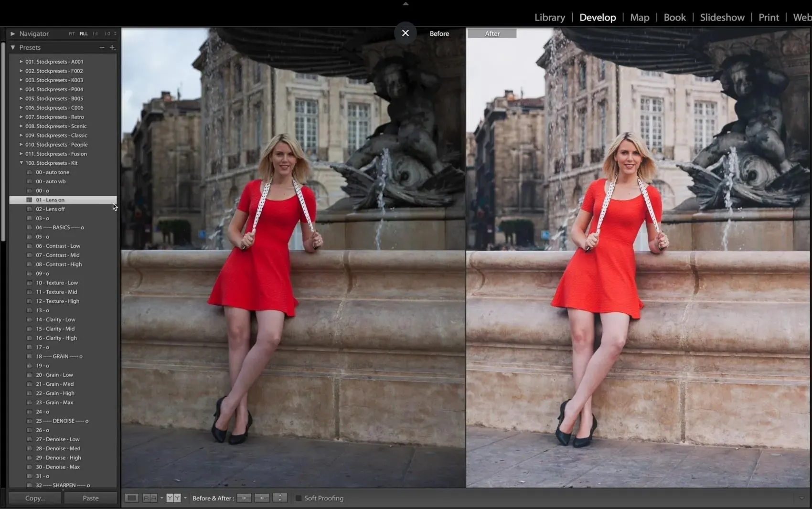Click icon of preset 27 - Denoise - Low
Viewport: 812px width, 509px height.
[29, 439]
